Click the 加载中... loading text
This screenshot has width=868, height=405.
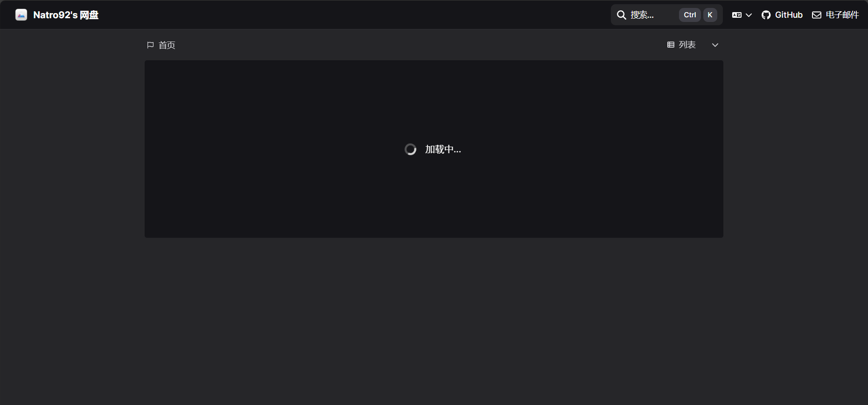click(443, 149)
